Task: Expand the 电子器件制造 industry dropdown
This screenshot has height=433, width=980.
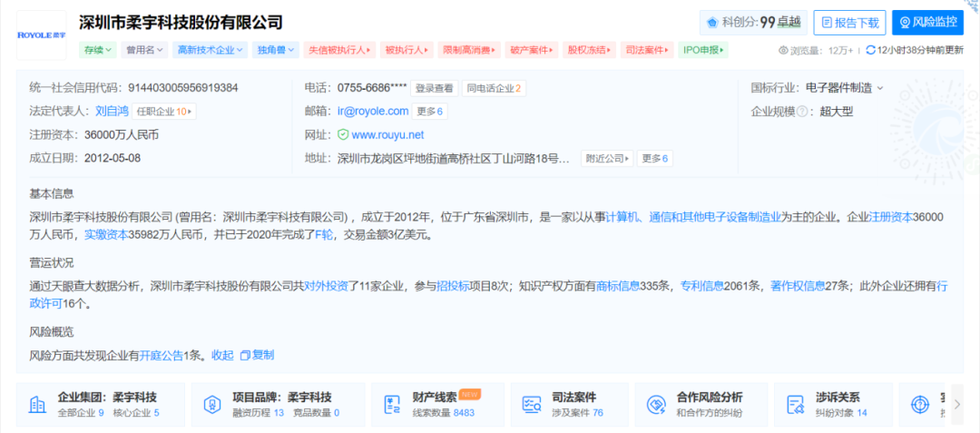Action: 845,88
